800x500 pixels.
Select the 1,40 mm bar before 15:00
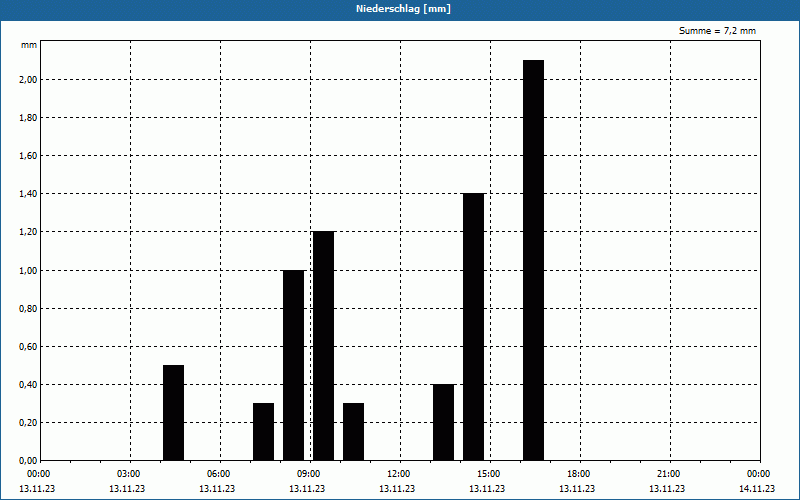coord(473,327)
